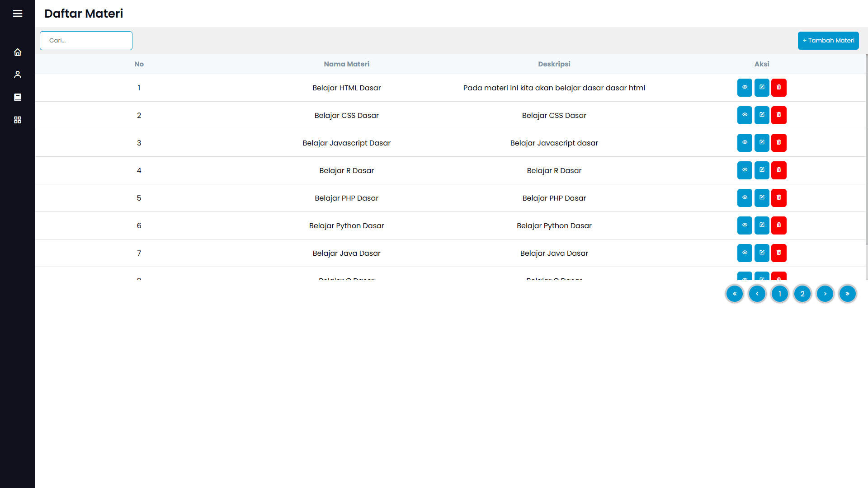Jump to first page double chevron
Image resolution: width=868 pixels, height=488 pixels.
pos(735,294)
